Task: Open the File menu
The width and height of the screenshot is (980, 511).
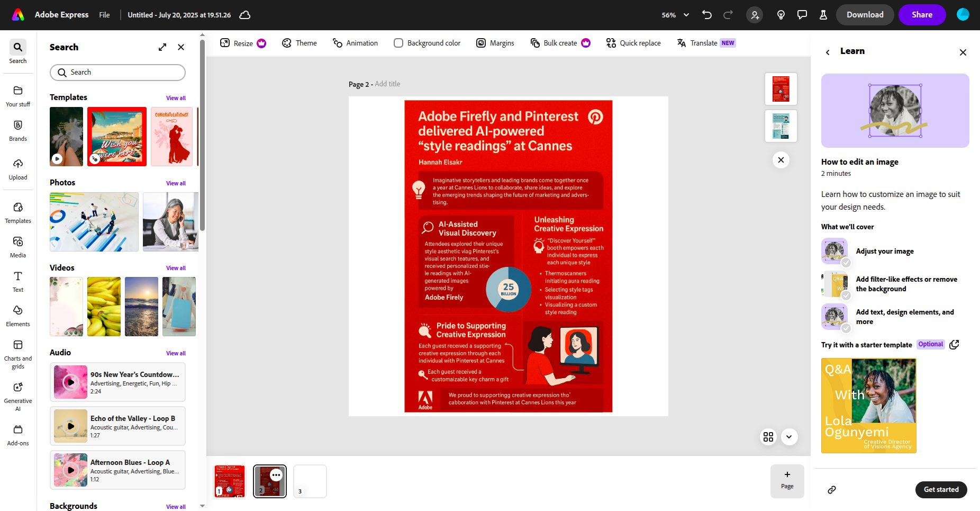Action: point(104,15)
